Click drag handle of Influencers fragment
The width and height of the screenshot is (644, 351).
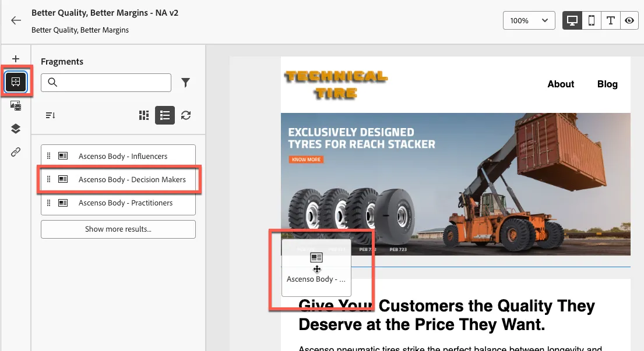point(49,156)
